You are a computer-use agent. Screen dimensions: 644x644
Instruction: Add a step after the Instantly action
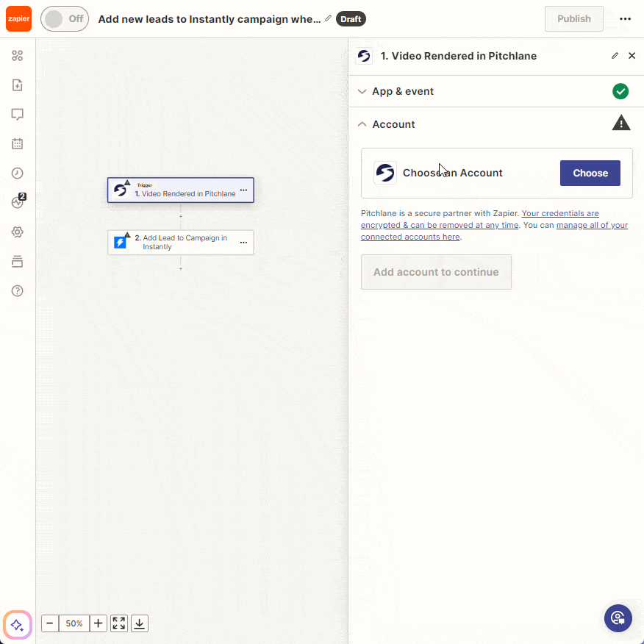point(181,268)
